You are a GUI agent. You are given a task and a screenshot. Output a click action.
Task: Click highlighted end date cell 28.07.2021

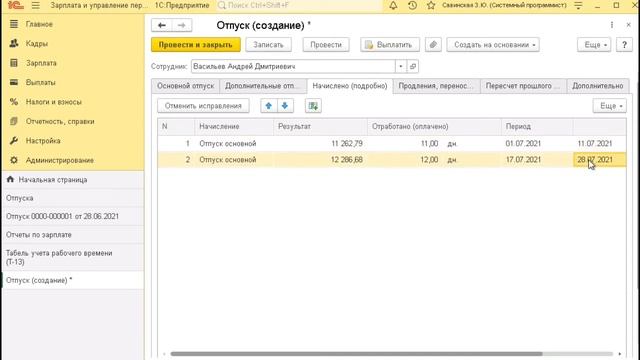(x=600, y=160)
